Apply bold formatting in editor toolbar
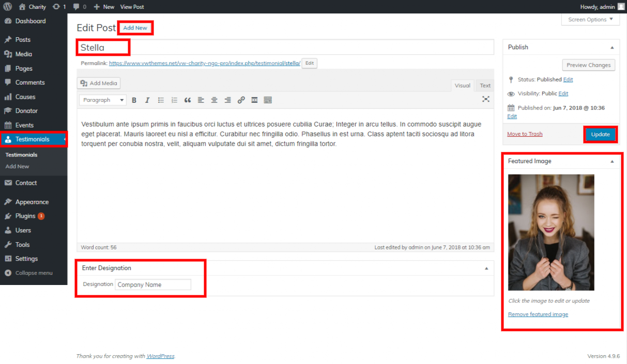This screenshot has height=364, width=627. coord(134,100)
